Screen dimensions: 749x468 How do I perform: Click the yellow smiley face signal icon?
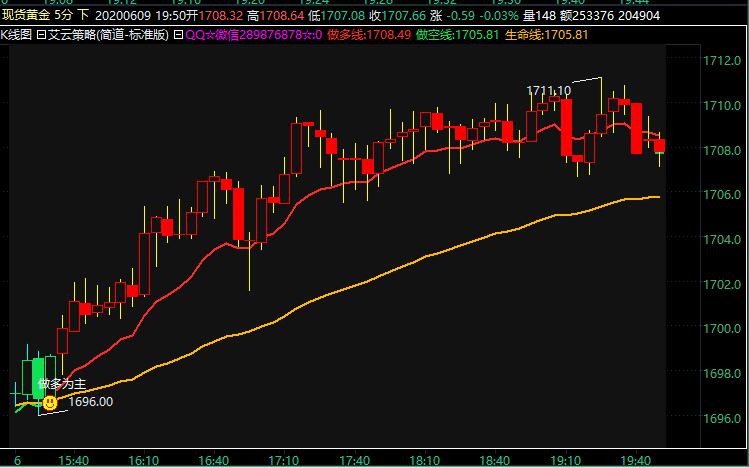[49, 402]
